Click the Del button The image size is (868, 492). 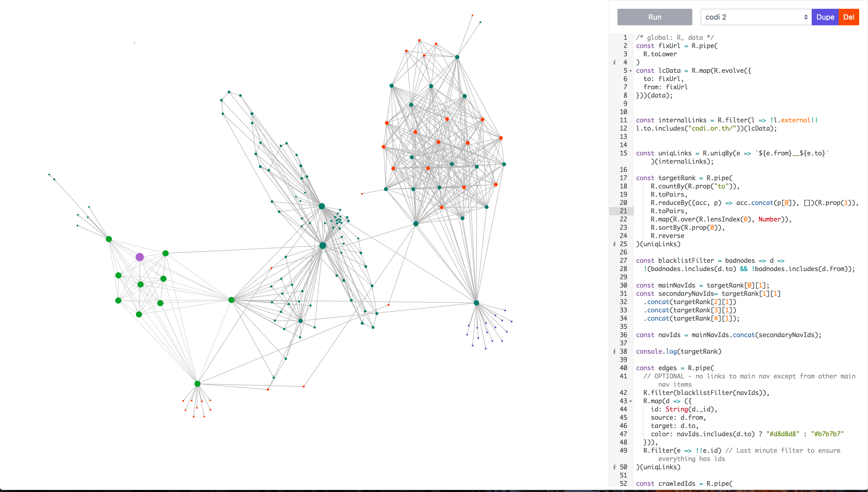(x=849, y=17)
